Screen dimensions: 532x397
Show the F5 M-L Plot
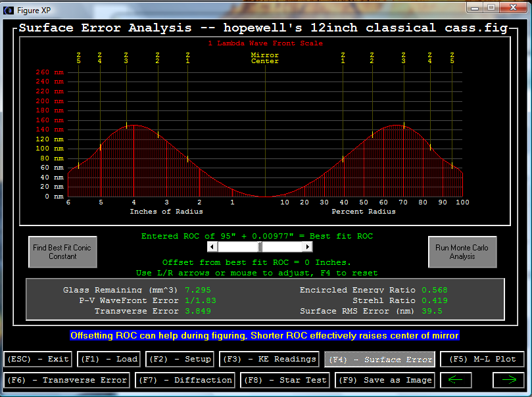click(x=482, y=359)
